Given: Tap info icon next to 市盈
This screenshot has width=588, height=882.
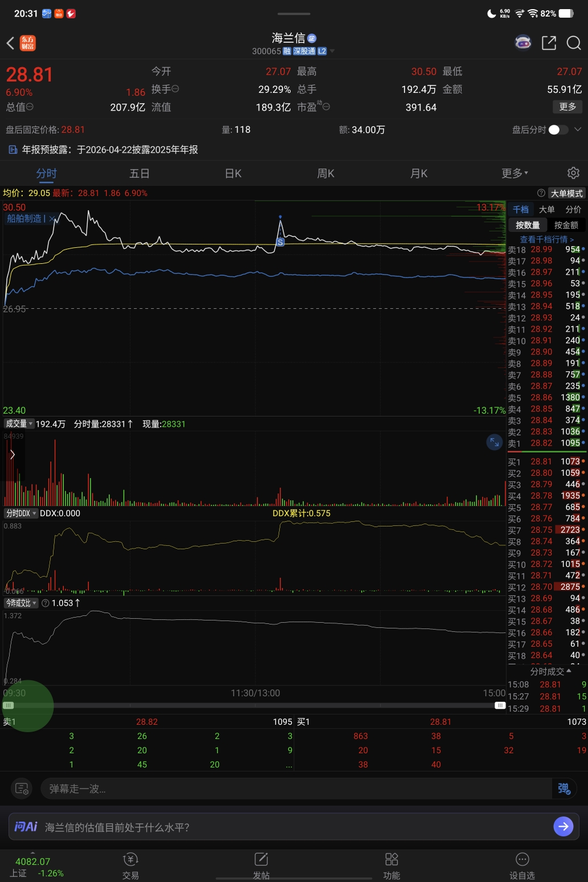Looking at the screenshot, I should click(x=326, y=107).
